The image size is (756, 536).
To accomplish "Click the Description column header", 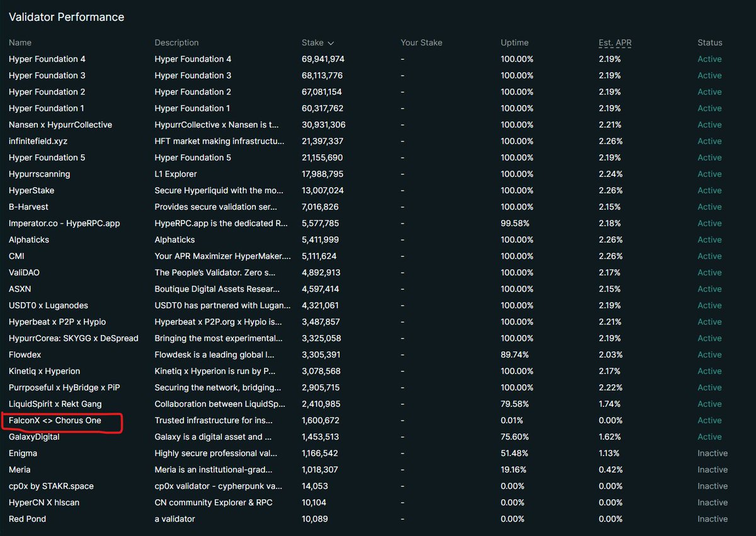I will point(176,43).
